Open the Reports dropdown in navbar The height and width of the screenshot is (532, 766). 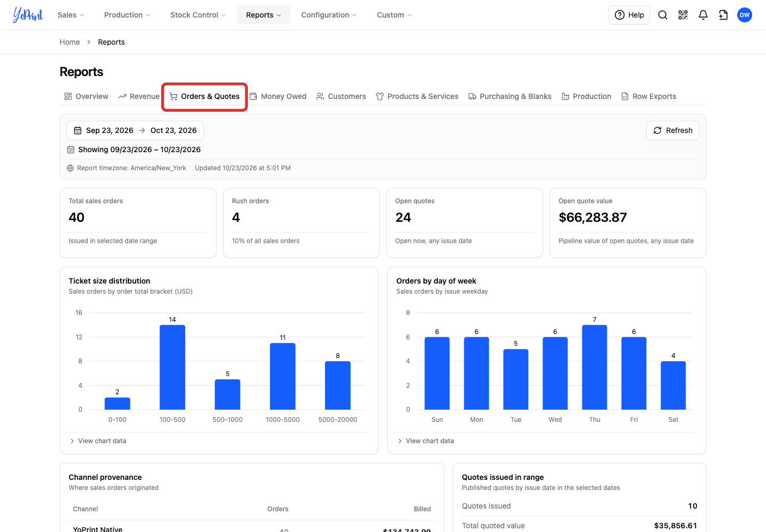point(264,15)
